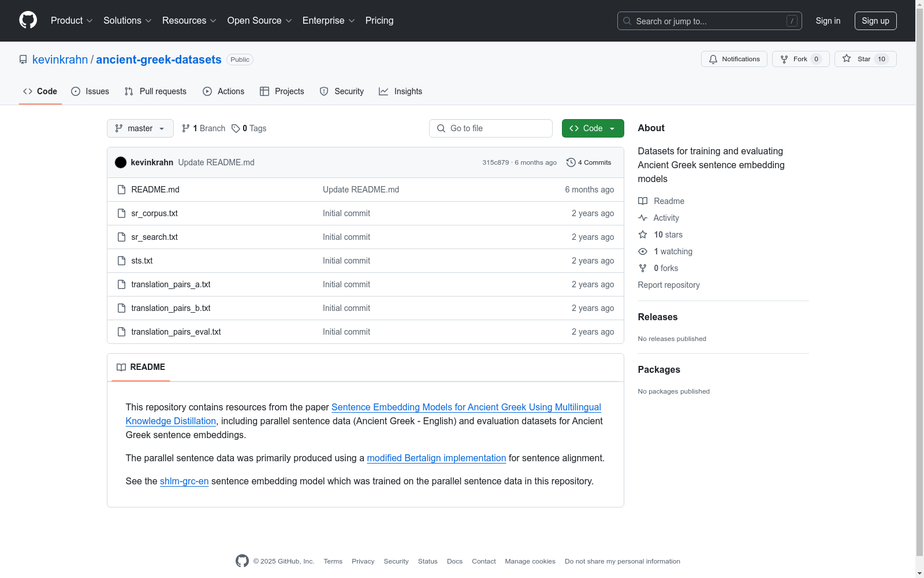Open the translation_pairs_eval.txt file

[x=176, y=332]
